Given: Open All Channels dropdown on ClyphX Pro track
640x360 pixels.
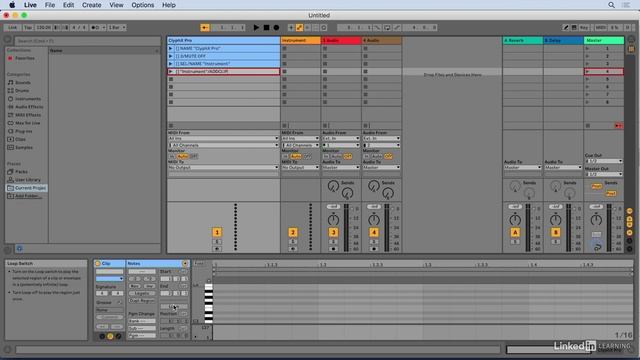Looking at the screenshot, I should (223, 145).
